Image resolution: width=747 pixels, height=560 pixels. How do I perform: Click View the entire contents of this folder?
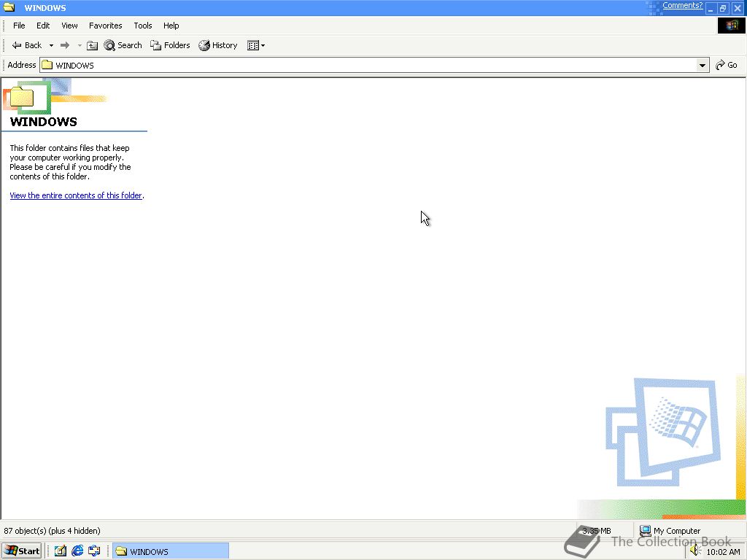(76, 195)
